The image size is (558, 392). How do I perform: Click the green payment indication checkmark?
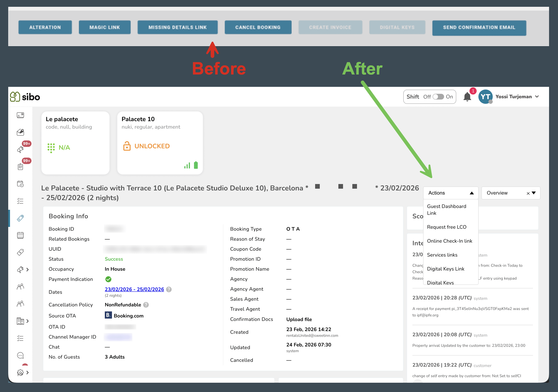click(x=108, y=279)
